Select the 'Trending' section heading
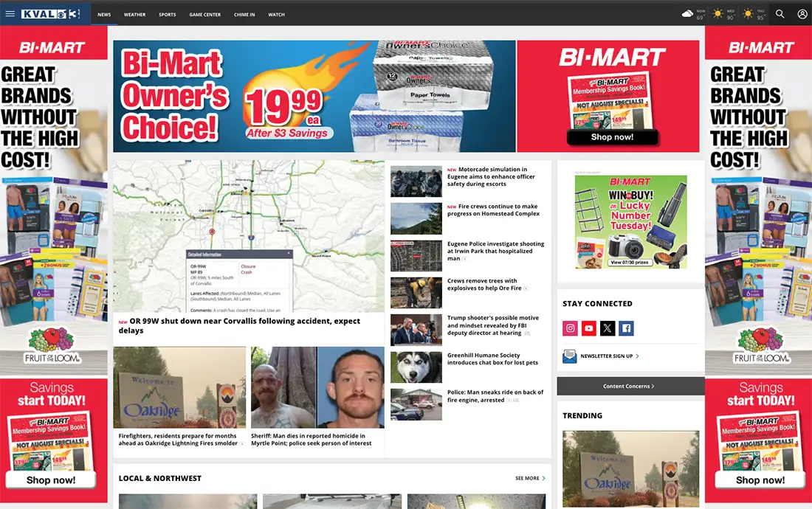Screen dimensions: 812x509 [x=582, y=415]
